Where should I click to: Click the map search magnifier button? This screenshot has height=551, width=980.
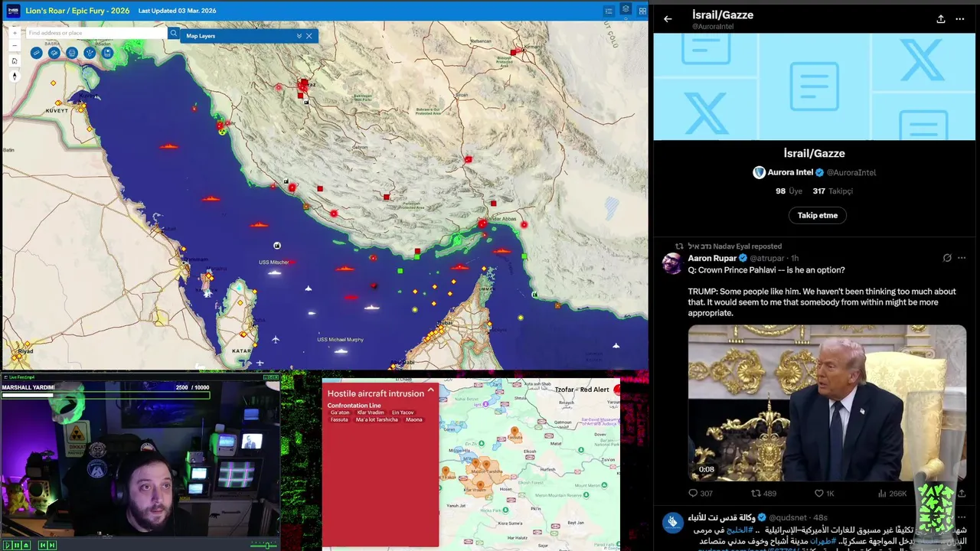[x=174, y=33]
